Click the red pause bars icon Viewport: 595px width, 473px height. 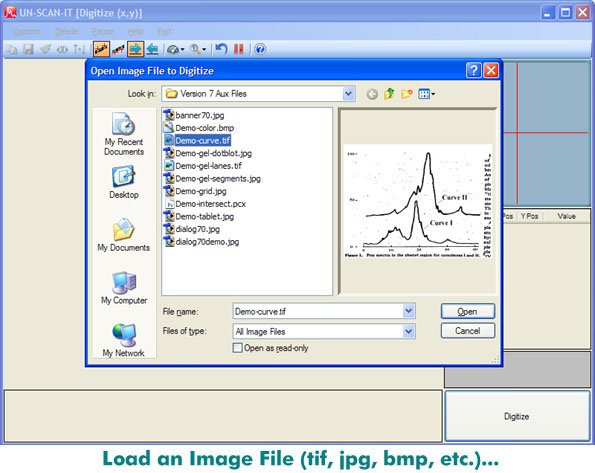(239, 49)
